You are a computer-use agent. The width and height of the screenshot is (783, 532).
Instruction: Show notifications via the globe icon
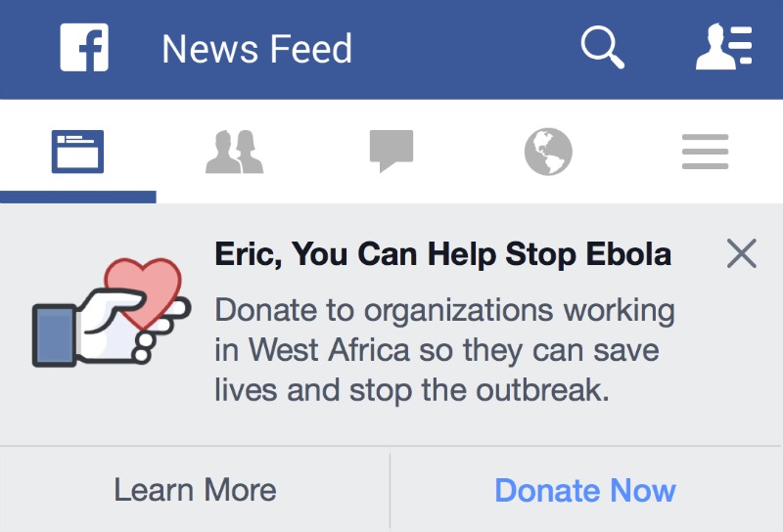[x=548, y=152]
